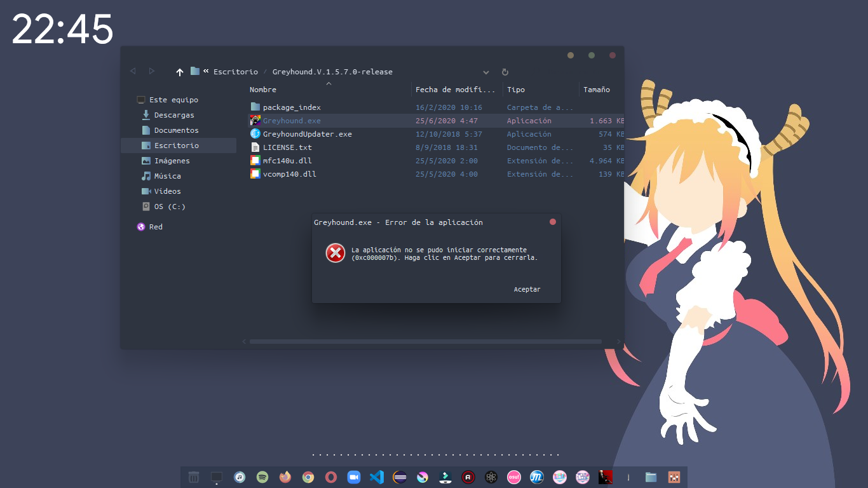
Task: Sort files by the Tamaño column
Action: pos(597,90)
